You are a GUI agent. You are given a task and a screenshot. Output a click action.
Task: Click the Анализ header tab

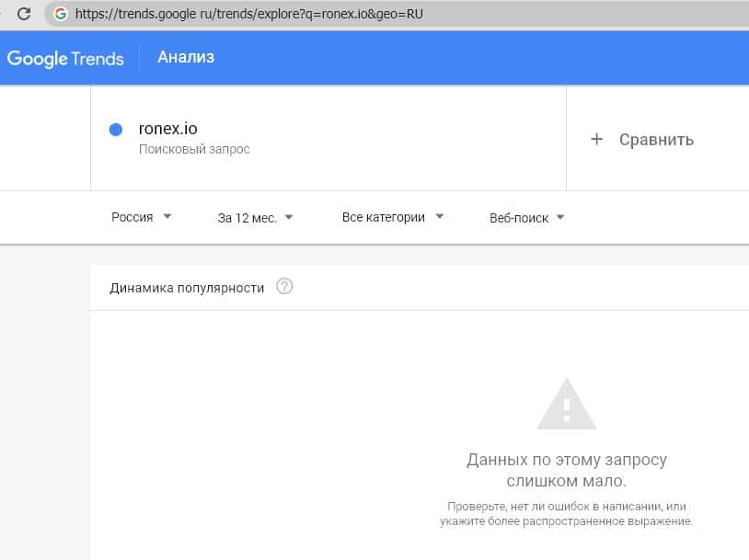point(186,58)
